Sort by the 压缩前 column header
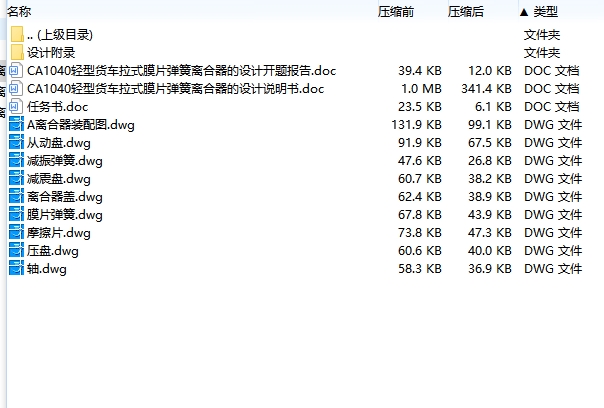This screenshot has height=408, width=604. pyautogui.click(x=396, y=12)
